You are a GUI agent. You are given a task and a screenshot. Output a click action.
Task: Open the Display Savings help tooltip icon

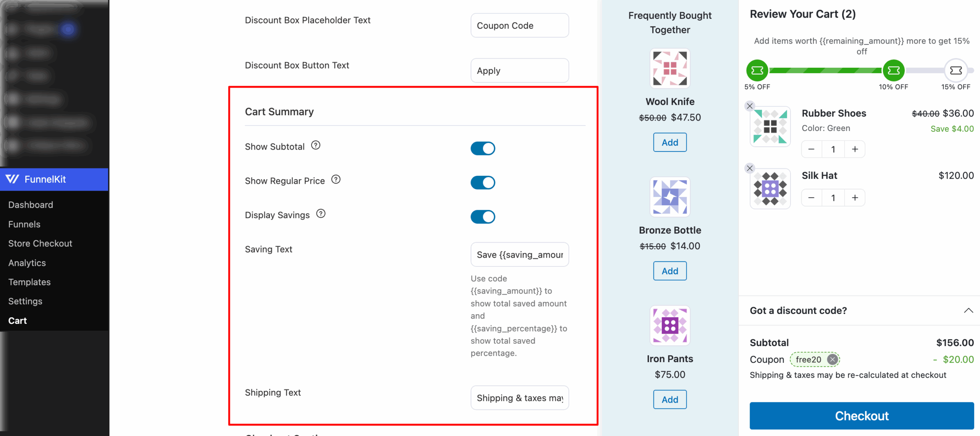pos(321,213)
